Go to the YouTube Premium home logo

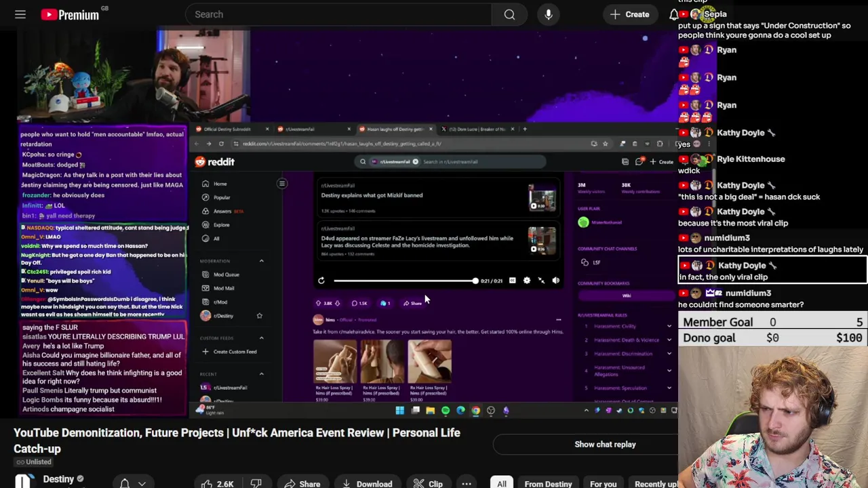[70, 14]
